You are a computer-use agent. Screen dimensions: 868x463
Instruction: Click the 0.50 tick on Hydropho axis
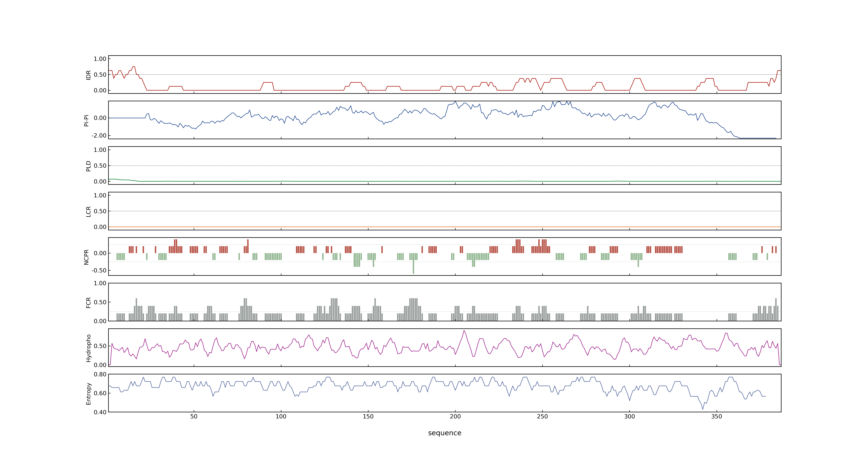pyautogui.click(x=100, y=346)
